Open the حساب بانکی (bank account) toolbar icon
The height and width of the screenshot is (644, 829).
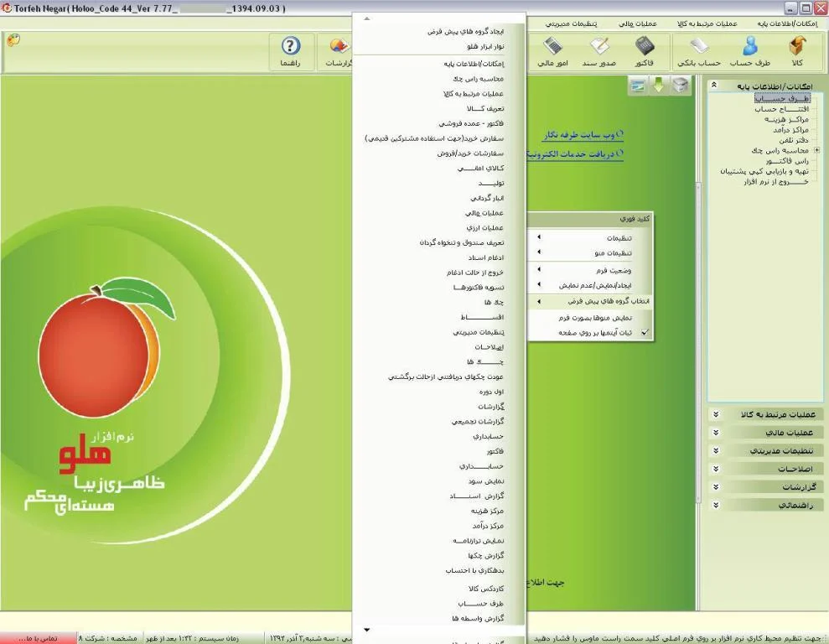[699, 52]
